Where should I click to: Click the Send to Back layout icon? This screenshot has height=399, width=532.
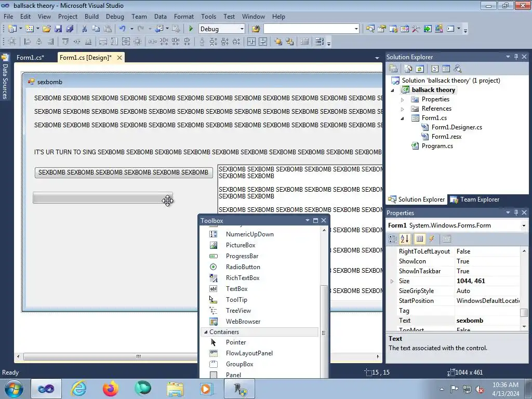(x=290, y=42)
